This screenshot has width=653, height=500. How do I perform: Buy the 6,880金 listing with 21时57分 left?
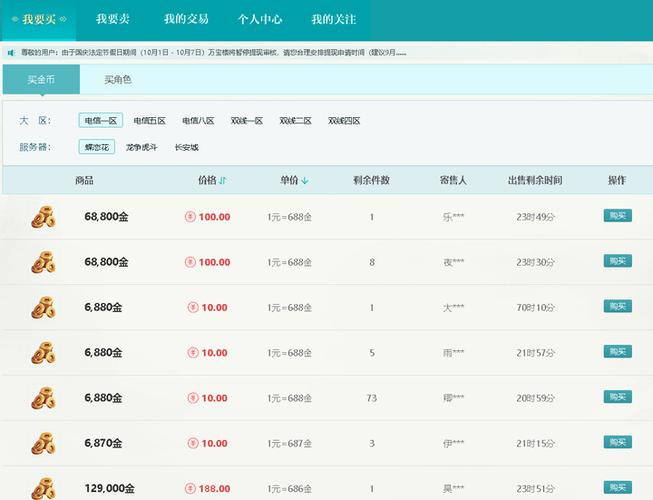618,351
